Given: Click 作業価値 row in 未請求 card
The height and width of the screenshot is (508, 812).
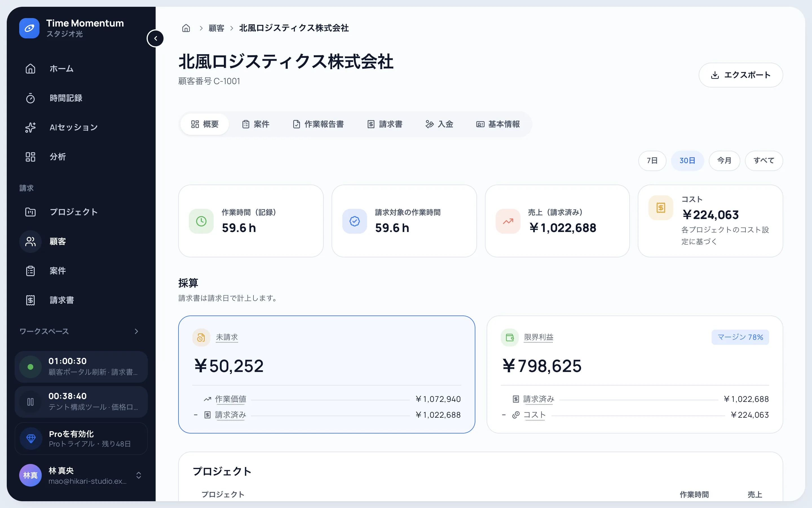Looking at the screenshot, I should [327, 399].
